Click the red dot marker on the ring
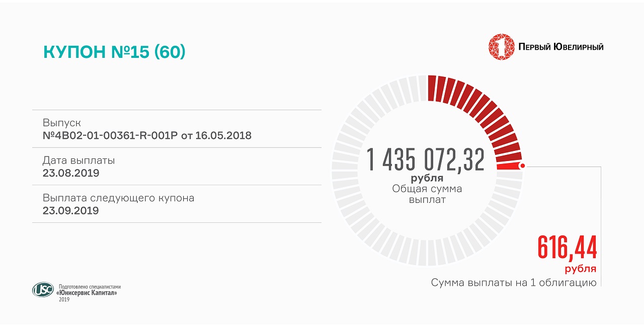The height and width of the screenshot is (325, 644). (x=522, y=166)
